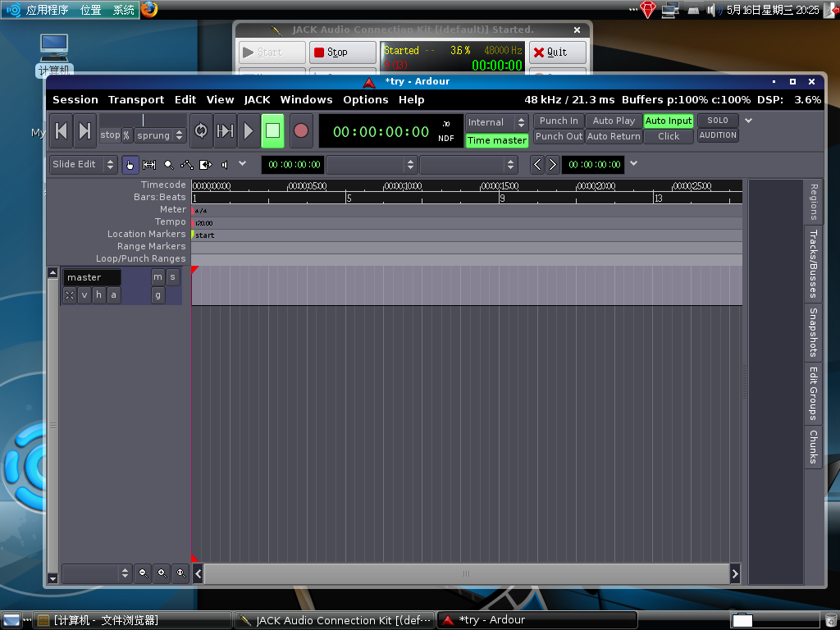Toggle Auto Return
840x630 pixels.
614,136
